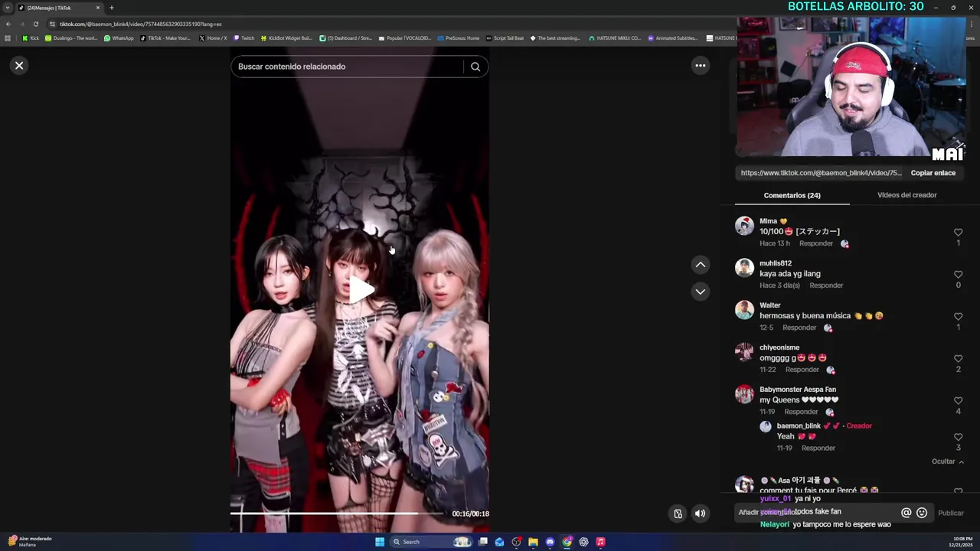
Task: Switch to Comentarios (24) tab
Action: click(792, 195)
